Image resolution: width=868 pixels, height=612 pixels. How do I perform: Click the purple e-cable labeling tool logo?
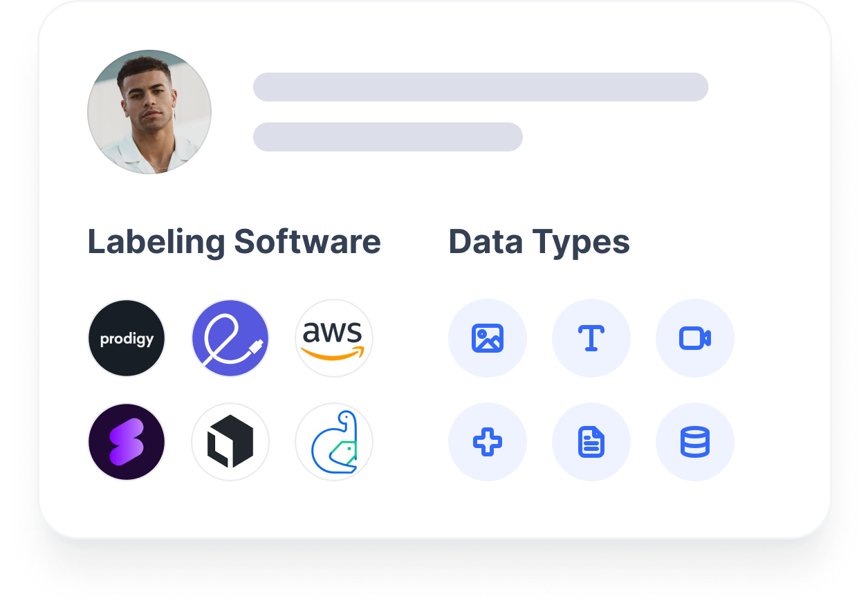230,338
